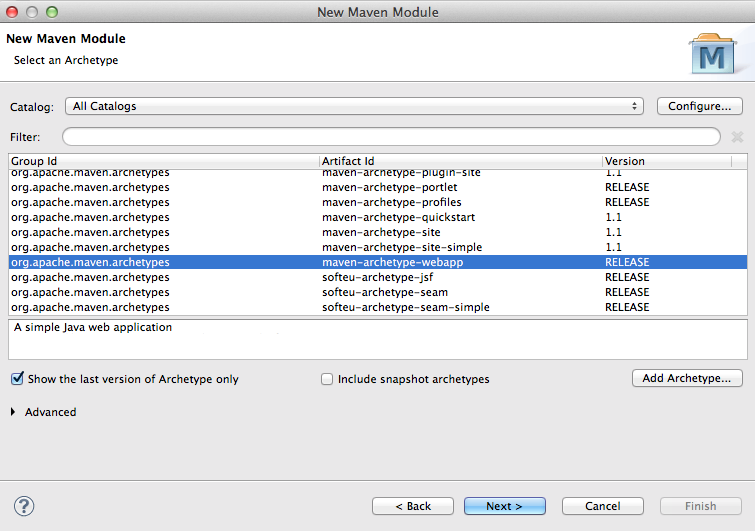The height and width of the screenshot is (531, 755).
Task: Enable Include snapshot archetypes checkbox
Action: coord(327,379)
